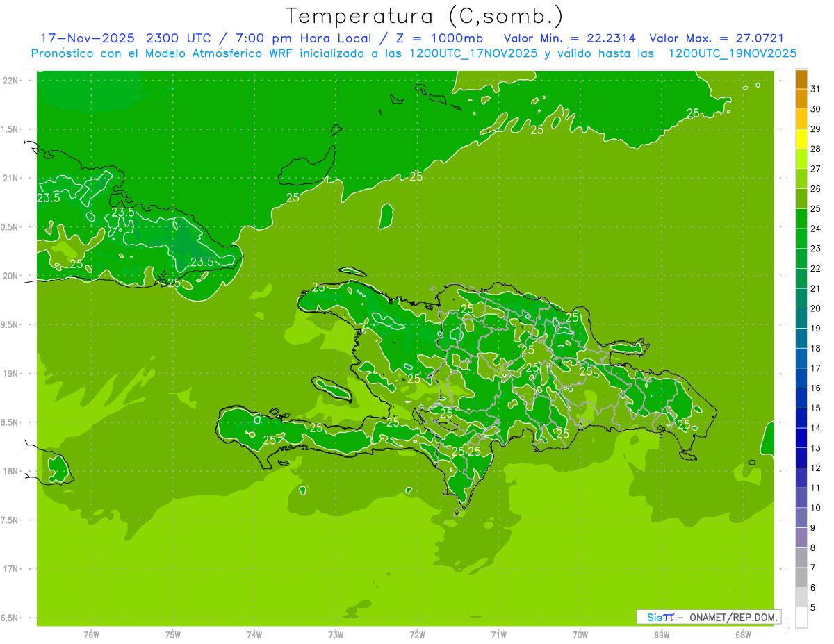Click 'Valor Max. = 27.0721' text
This screenshot has height=644, width=834.
[716, 38]
